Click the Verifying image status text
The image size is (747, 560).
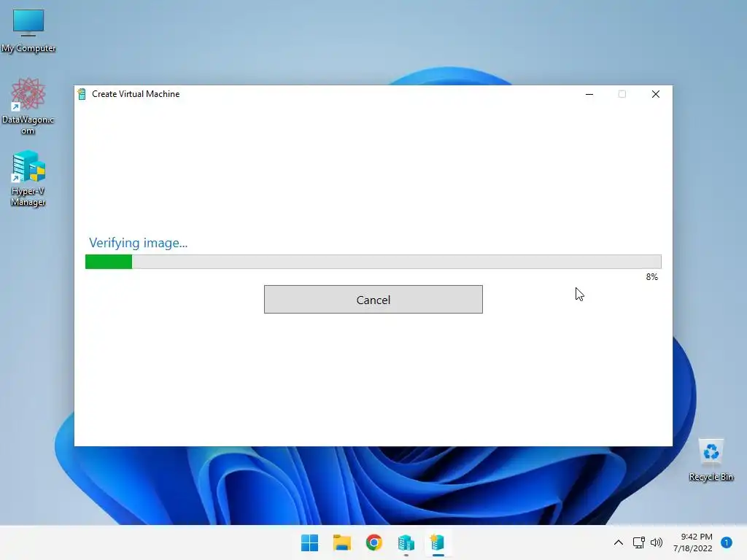click(138, 243)
